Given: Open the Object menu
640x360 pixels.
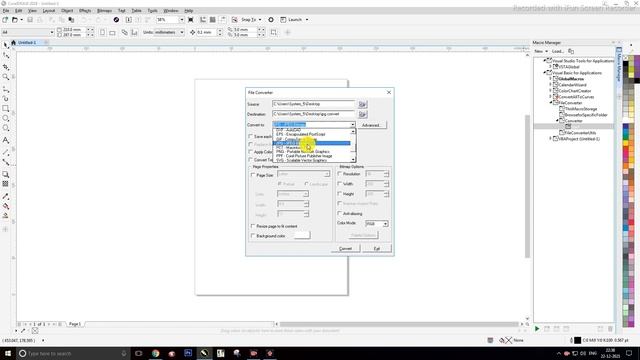Looking at the screenshot, I should (x=67, y=11).
